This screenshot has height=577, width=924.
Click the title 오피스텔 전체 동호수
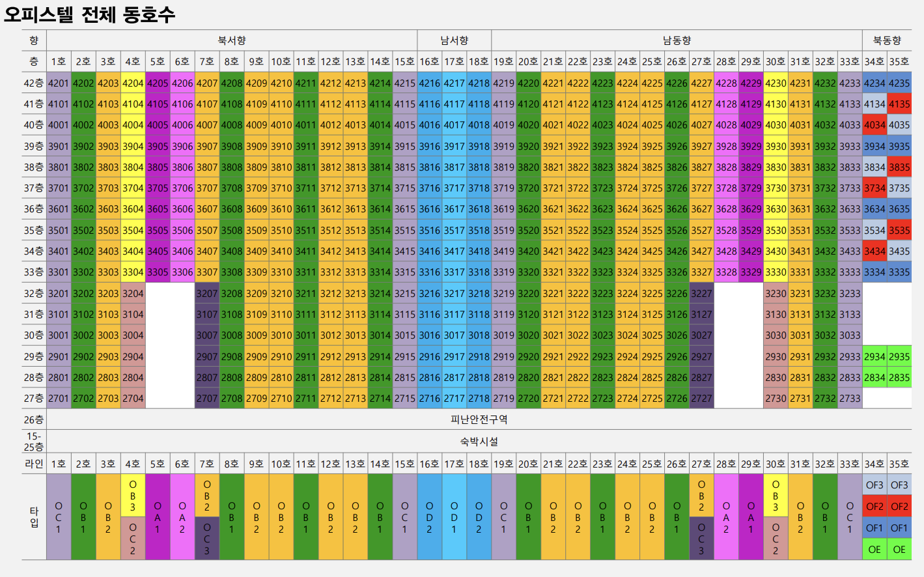(90, 14)
